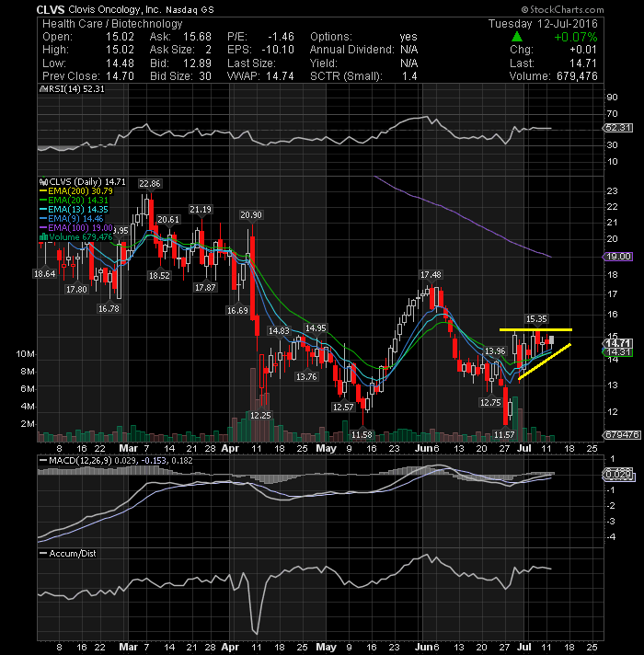This screenshot has width=644, height=655.
Task: Click the 12.57 low annotation
Action: (343, 407)
